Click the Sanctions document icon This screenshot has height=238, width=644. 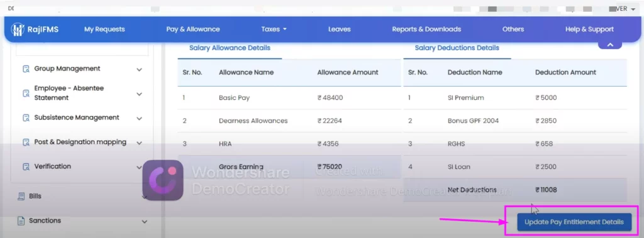click(21, 221)
